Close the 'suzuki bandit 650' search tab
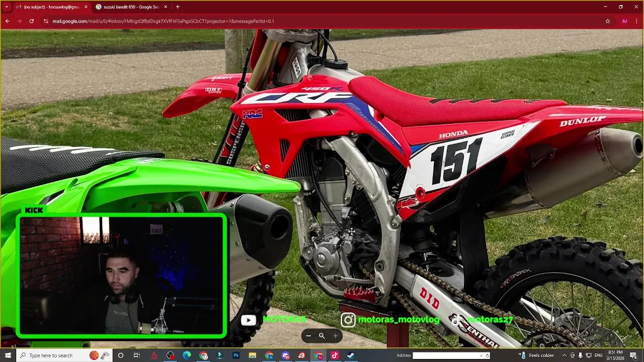This screenshot has width=644, height=362. tap(166, 7)
